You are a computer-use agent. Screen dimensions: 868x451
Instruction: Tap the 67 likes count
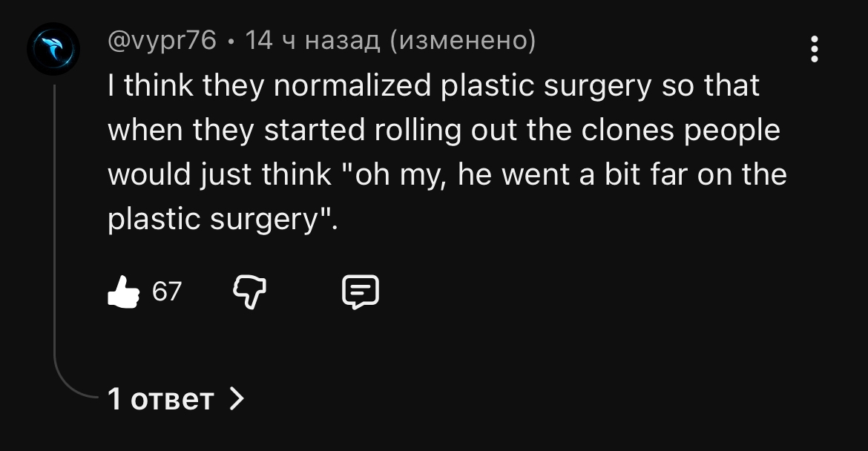click(x=166, y=292)
